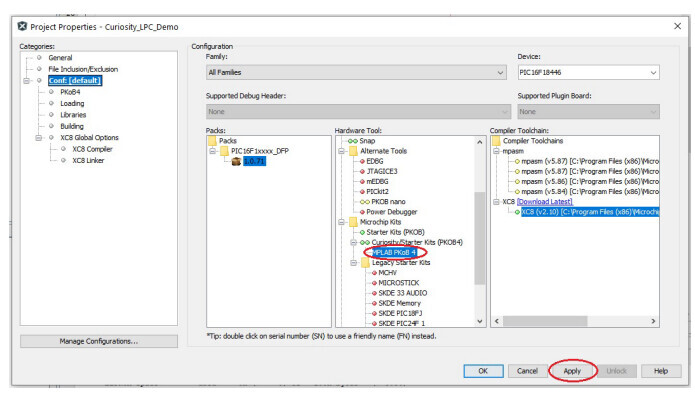Click the Compiler Toolchains folder icon
The image size is (695, 394).
tap(496, 141)
